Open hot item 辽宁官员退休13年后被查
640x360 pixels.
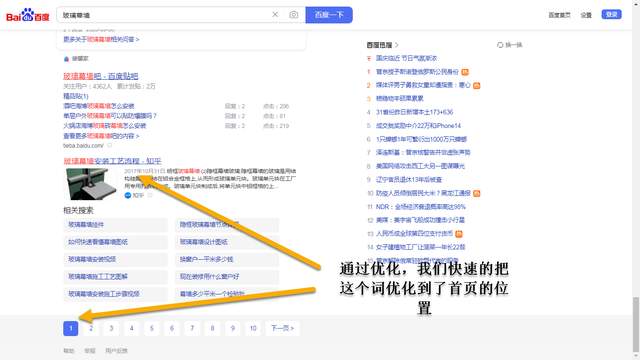pyautogui.click(x=409, y=180)
